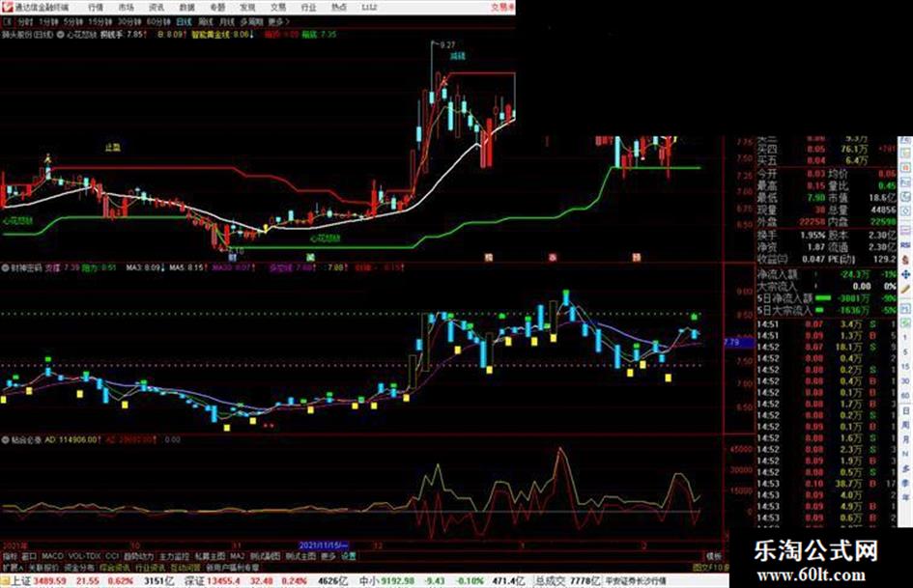Screen dimensions: 913x588
Task: Select 周 period in right sidebar
Action: [x=905, y=425]
